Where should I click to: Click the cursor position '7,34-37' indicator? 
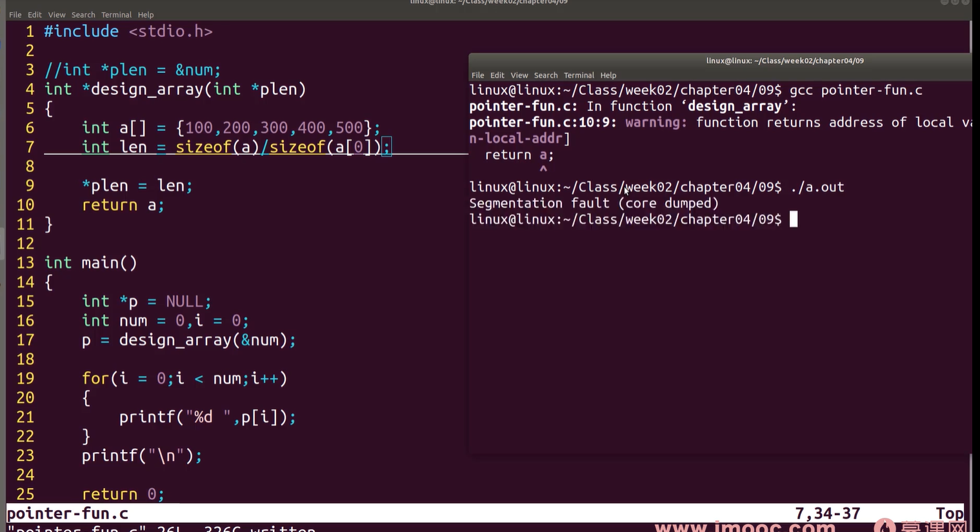point(828,513)
